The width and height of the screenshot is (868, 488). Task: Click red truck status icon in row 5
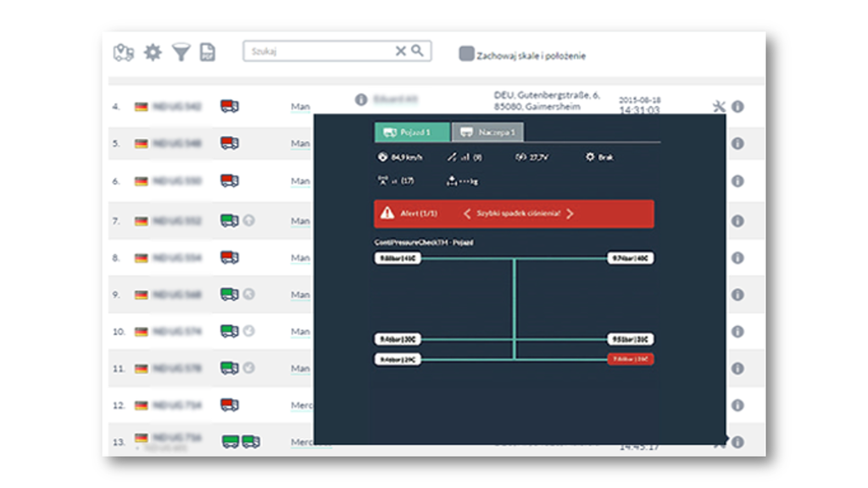pos(230,143)
